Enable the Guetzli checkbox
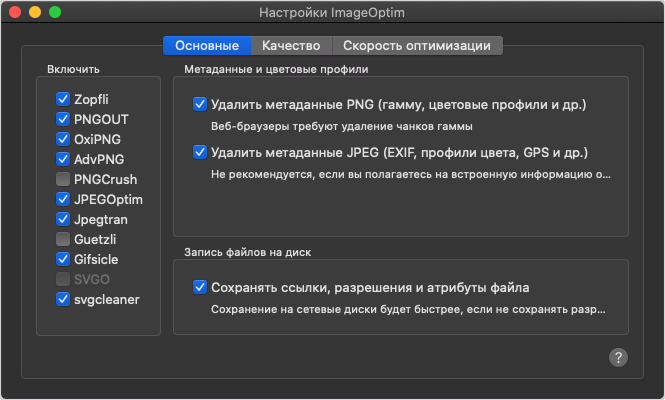 tap(63, 239)
